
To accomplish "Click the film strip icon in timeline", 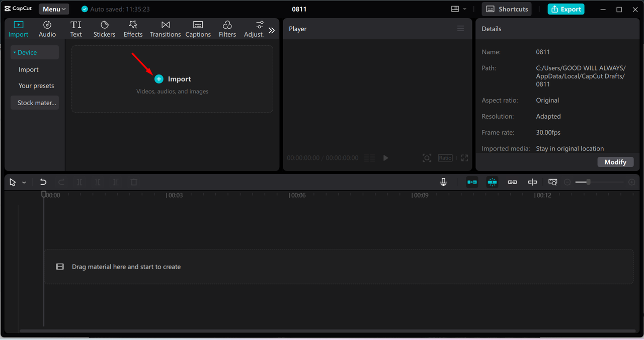I will coord(60,267).
